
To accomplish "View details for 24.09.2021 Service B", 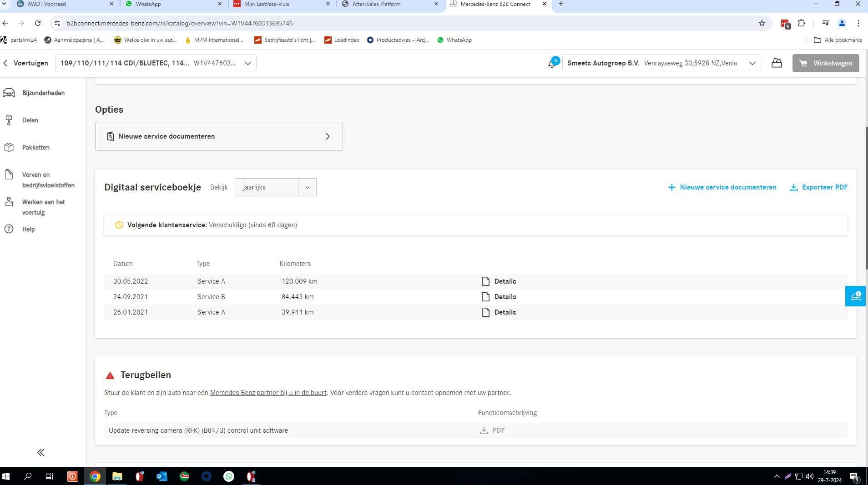I will point(499,297).
